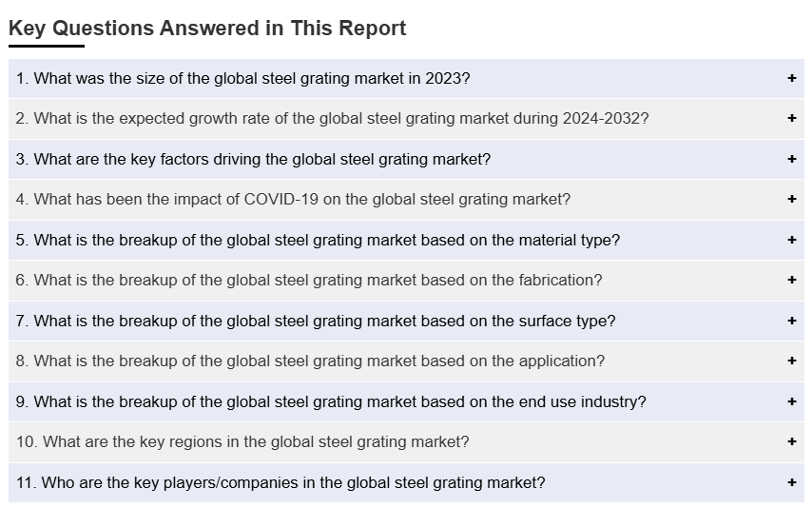Hit the plus icon for the material type breakup
Image resolution: width=812 pixels, height=508 pixels.
[x=791, y=240]
